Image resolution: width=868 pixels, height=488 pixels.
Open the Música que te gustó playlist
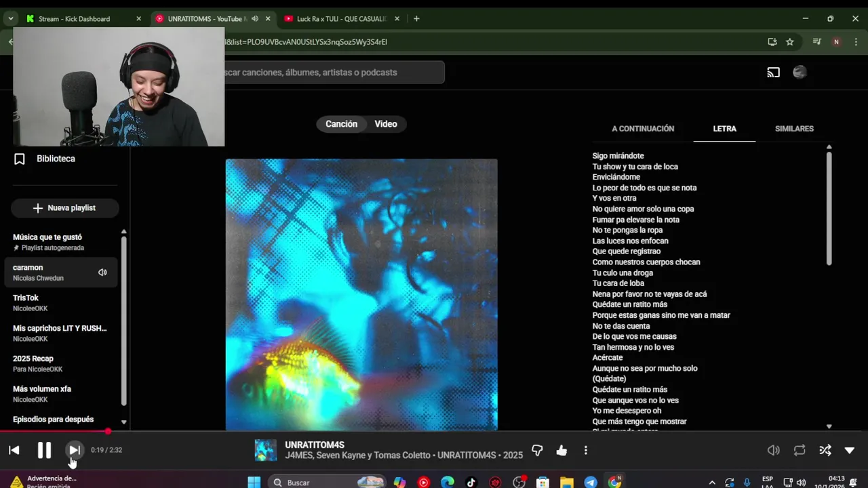[x=62, y=242]
